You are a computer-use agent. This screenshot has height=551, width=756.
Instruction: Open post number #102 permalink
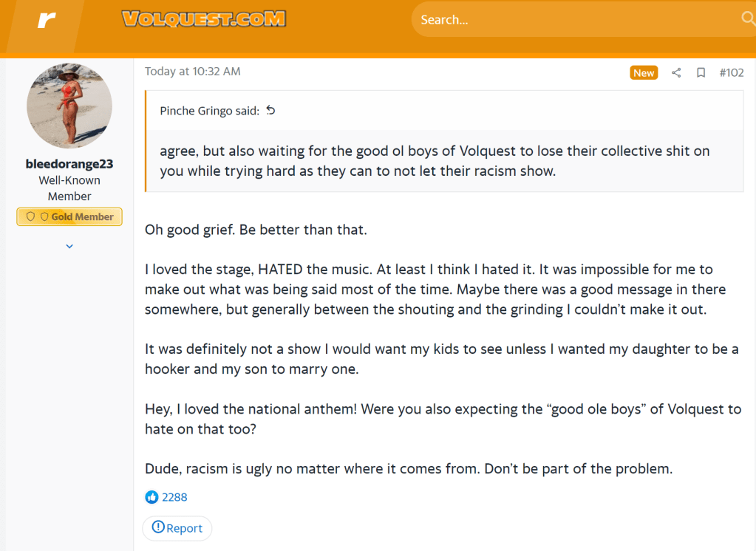731,72
